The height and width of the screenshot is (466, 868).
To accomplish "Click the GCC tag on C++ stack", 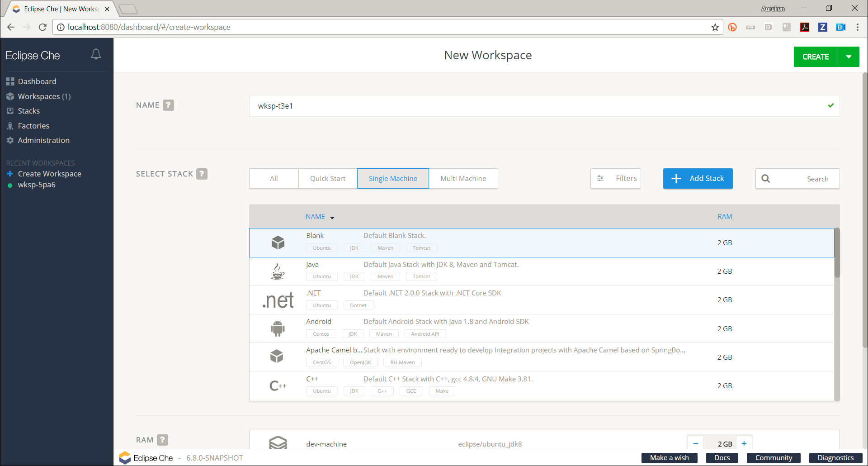I will point(411,391).
